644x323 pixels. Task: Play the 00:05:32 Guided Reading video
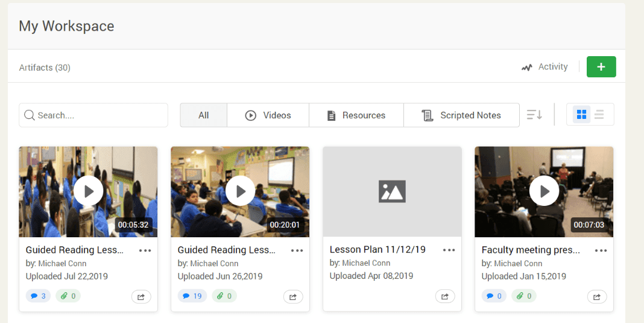[x=89, y=191]
